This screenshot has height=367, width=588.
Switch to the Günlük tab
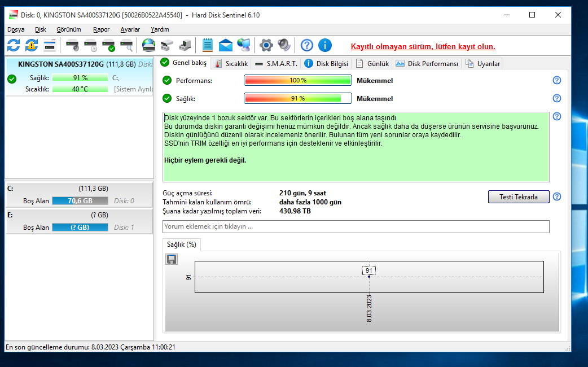tap(372, 64)
